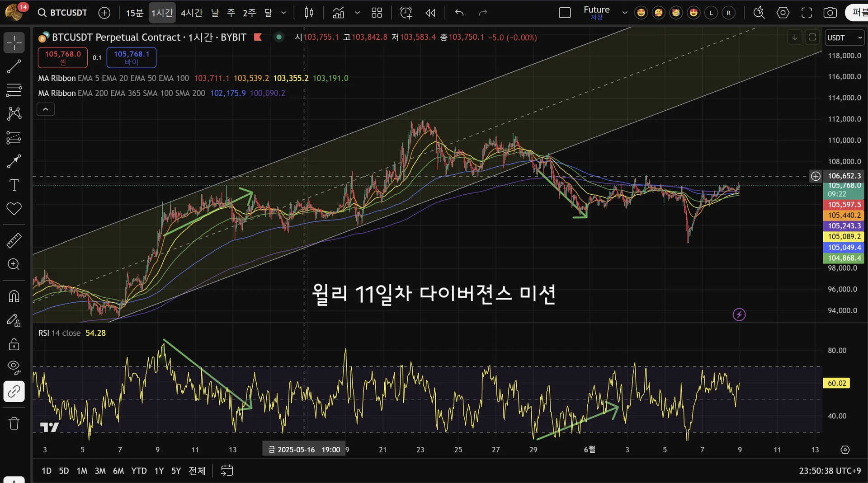Select the trend line drawing tool

14,66
